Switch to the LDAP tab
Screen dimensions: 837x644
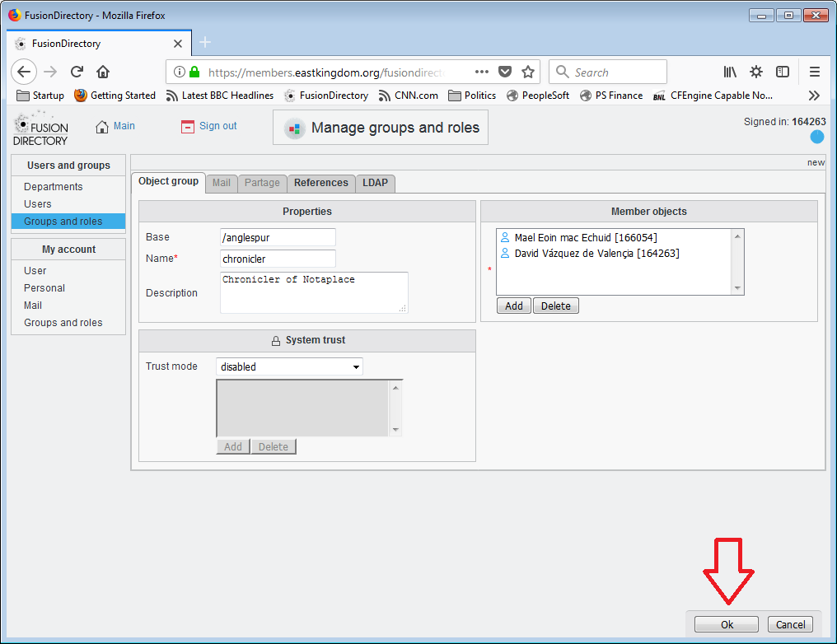point(376,183)
